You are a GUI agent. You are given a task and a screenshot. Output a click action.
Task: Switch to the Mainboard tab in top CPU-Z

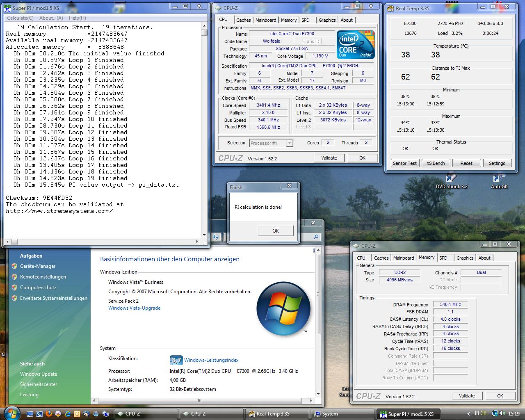tap(266, 20)
